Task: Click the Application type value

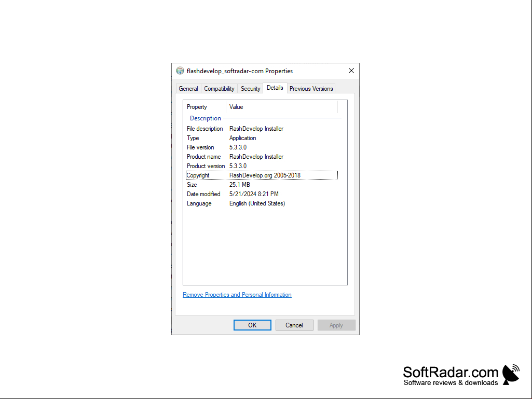Action: (242, 138)
